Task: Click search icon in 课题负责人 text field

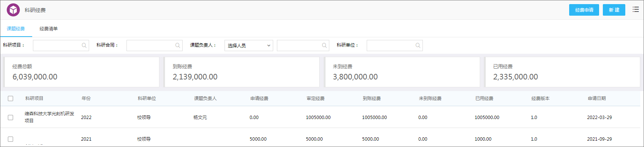Action: tap(324, 46)
